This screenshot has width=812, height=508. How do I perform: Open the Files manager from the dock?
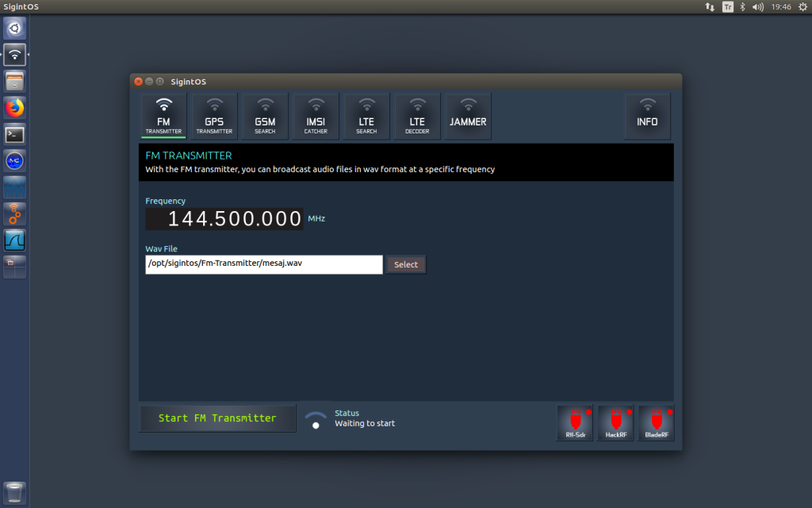(x=14, y=82)
